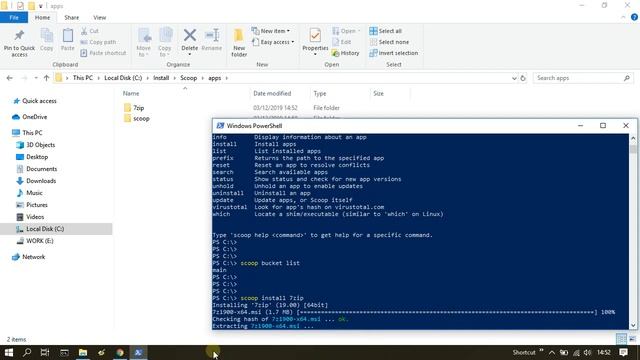
Task: Open address bar history dropdown
Action: coord(514,78)
